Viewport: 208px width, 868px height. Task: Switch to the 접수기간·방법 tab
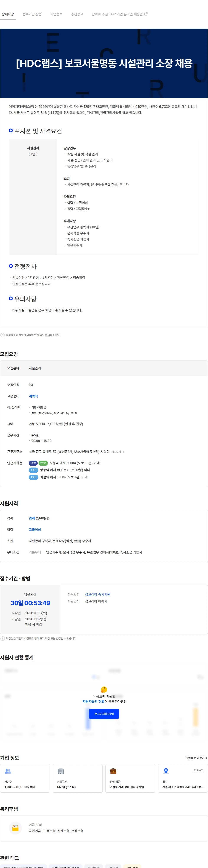32,14
